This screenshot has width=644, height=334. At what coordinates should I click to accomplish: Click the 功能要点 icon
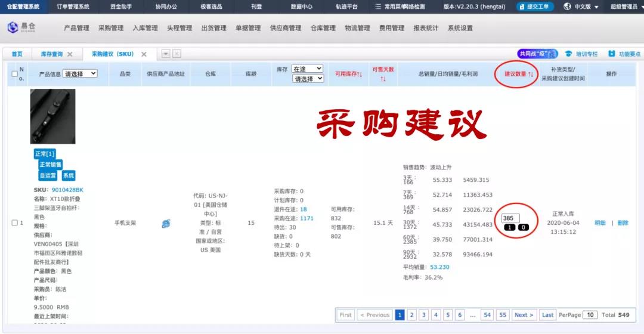point(612,54)
